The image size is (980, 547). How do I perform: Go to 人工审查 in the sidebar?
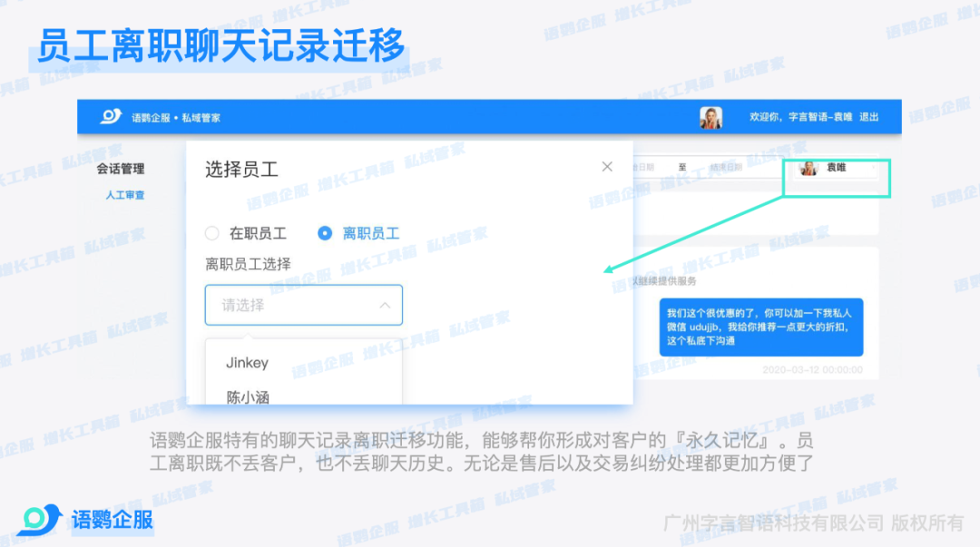point(124,195)
